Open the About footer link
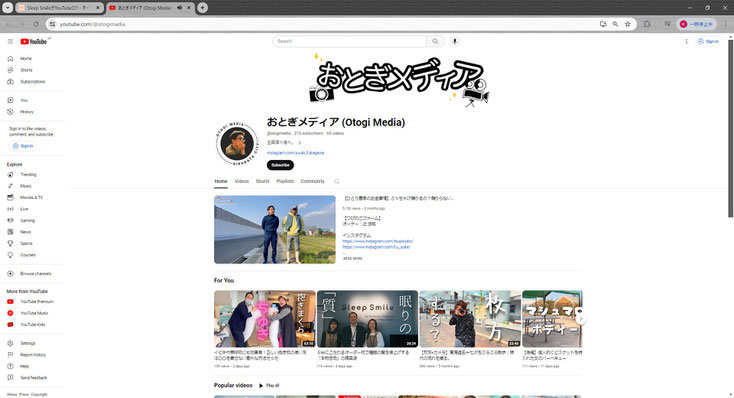Image resolution: width=734 pixels, height=398 pixels. 12,395
